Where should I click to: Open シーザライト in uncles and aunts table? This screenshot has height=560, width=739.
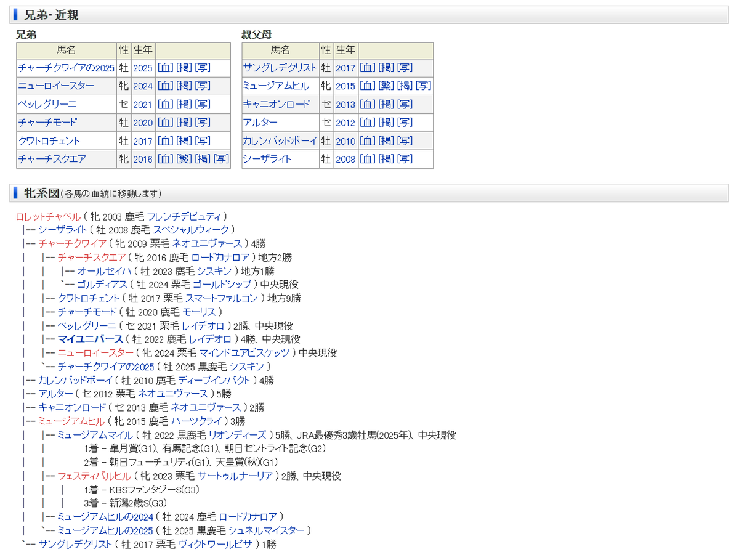click(x=267, y=159)
